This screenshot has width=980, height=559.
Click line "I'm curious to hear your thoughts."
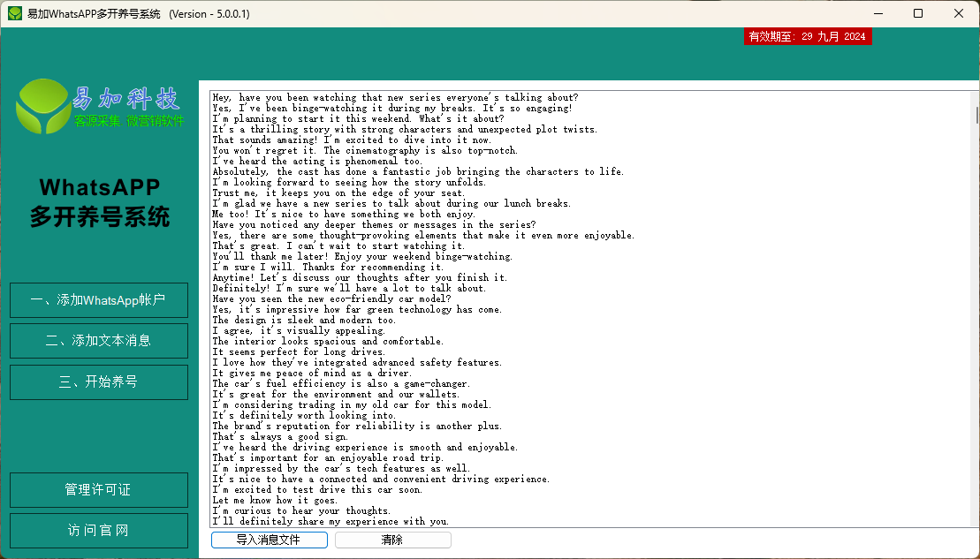click(301, 511)
